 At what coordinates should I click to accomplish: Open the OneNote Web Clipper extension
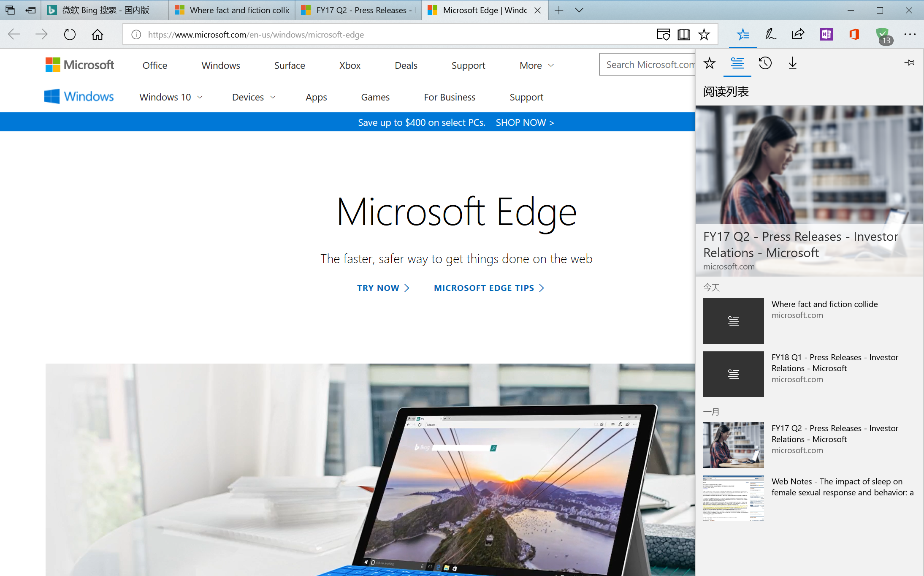click(x=826, y=34)
